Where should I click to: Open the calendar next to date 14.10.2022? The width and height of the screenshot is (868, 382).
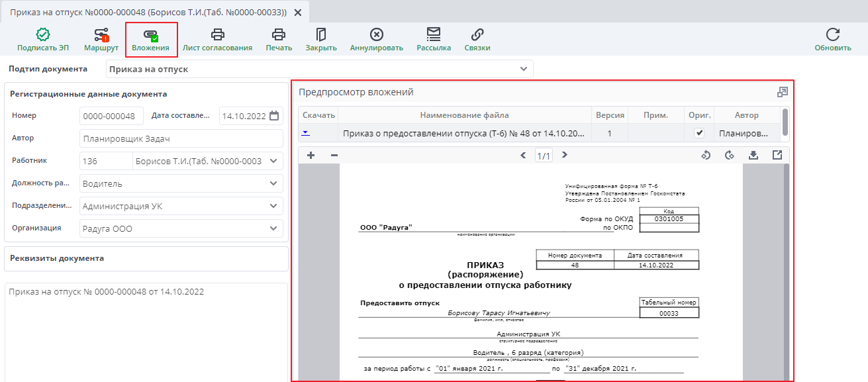pyautogui.click(x=274, y=115)
